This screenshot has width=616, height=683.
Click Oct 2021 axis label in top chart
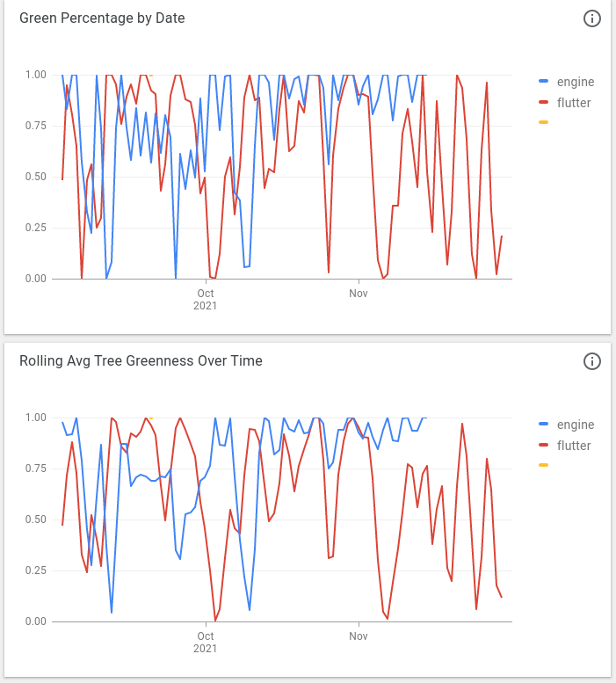click(x=205, y=300)
